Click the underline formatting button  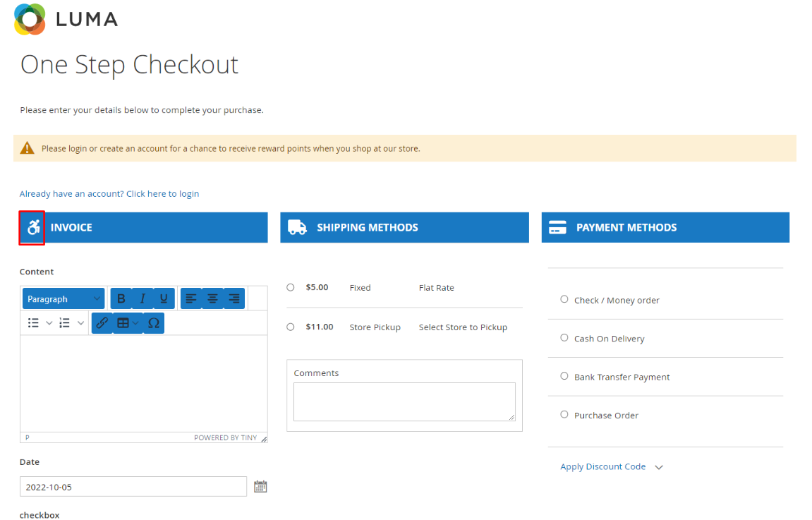click(x=164, y=299)
